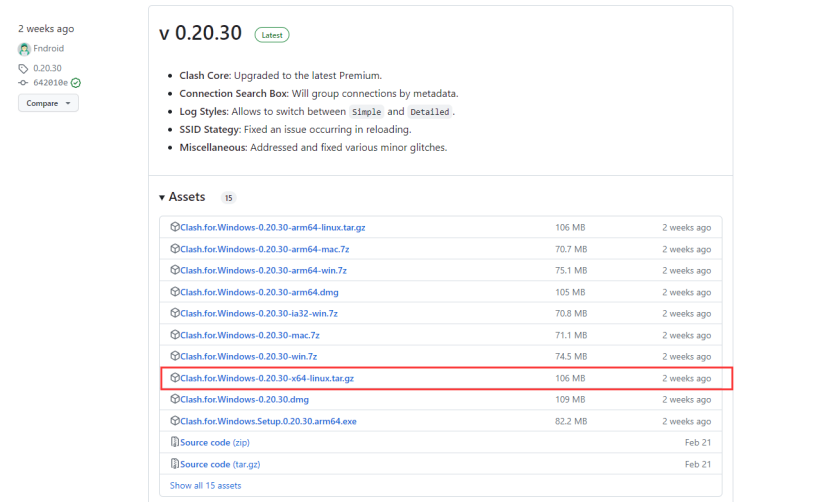
Task: Expand list with Show all 15 assets
Action: (205, 486)
